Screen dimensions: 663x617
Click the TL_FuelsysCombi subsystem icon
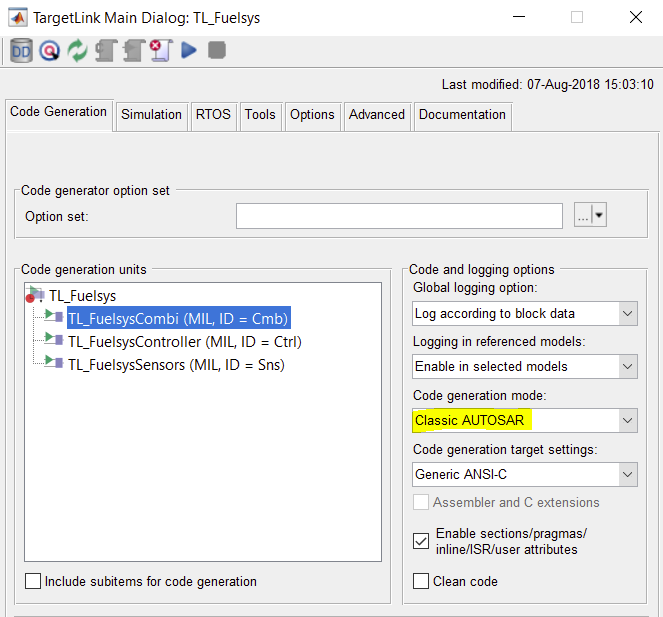[x=54, y=315]
